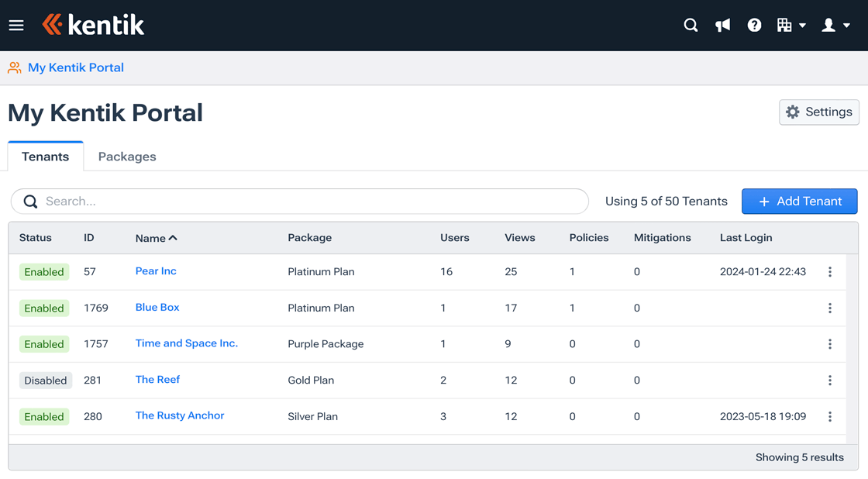Open the help question mark icon
868x479 pixels.
pyautogui.click(x=754, y=24)
